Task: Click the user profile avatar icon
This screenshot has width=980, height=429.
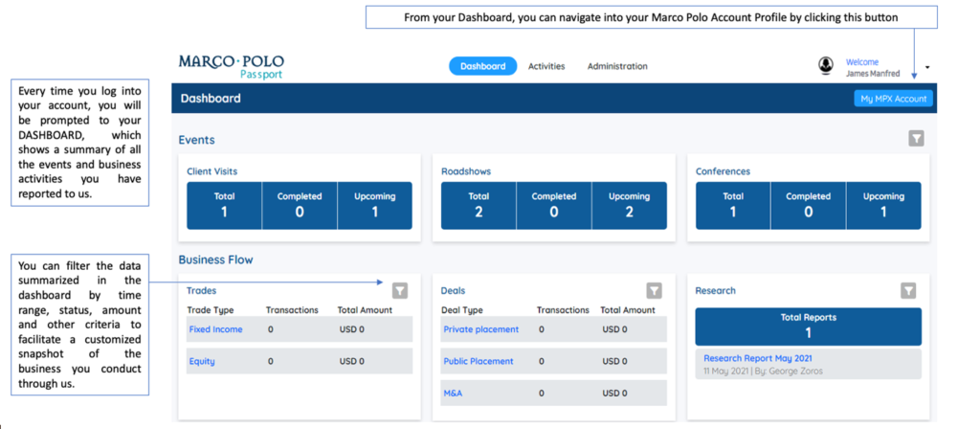Action: [x=825, y=65]
